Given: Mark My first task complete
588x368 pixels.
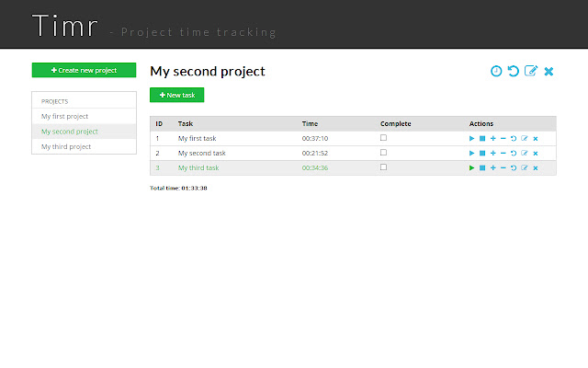Looking at the screenshot, I should tap(383, 137).
